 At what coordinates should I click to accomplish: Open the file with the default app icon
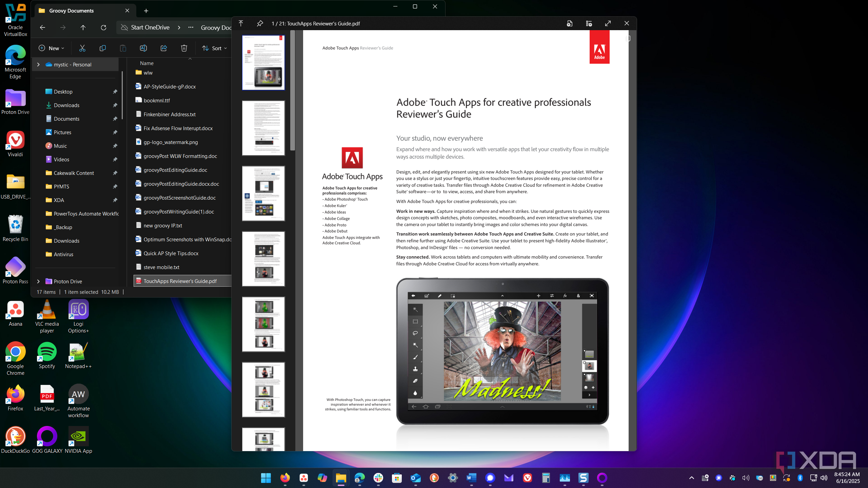(570, 23)
